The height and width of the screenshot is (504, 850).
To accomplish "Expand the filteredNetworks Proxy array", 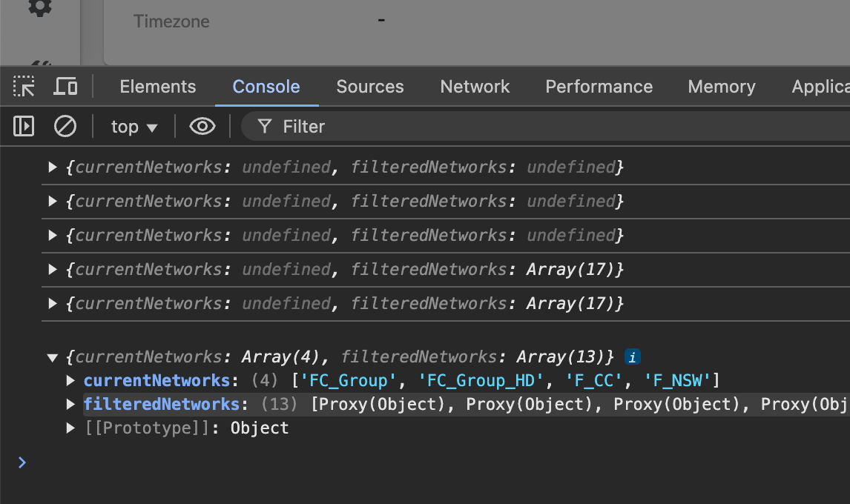I will point(71,405).
